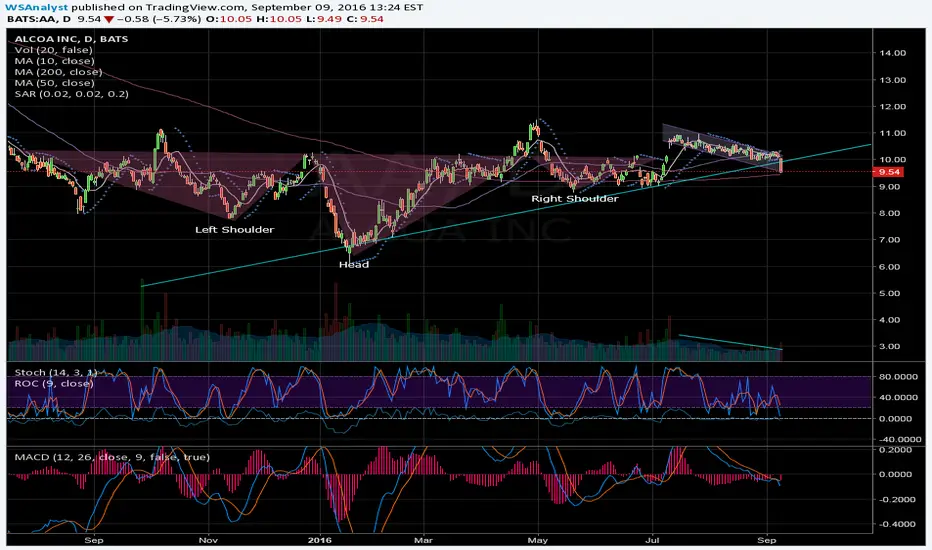Click the 12.00 price axis label
The height and width of the screenshot is (550, 932).
pyautogui.click(x=893, y=107)
